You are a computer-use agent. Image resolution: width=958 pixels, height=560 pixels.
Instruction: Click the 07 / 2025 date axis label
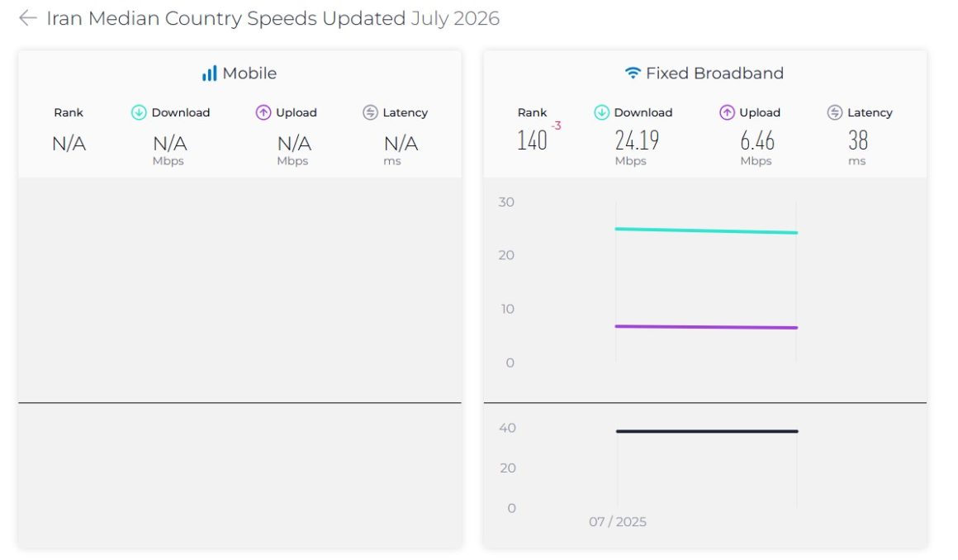click(618, 522)
